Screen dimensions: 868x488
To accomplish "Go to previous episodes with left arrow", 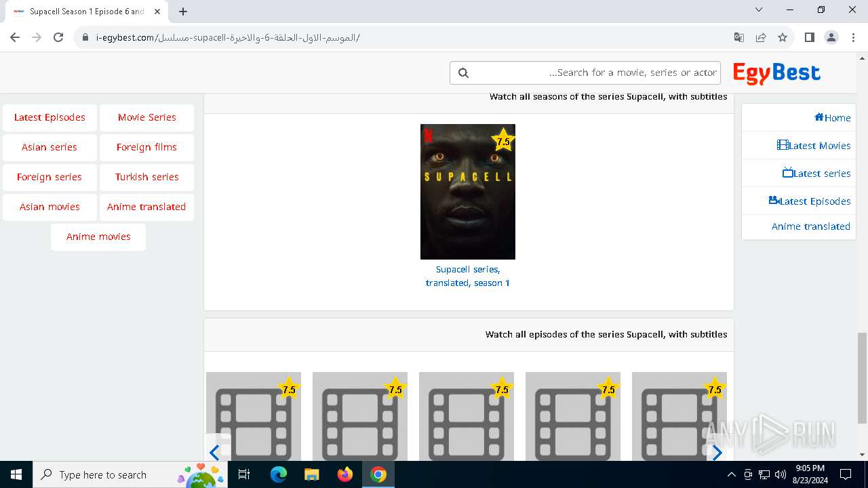I will point(215,452).
